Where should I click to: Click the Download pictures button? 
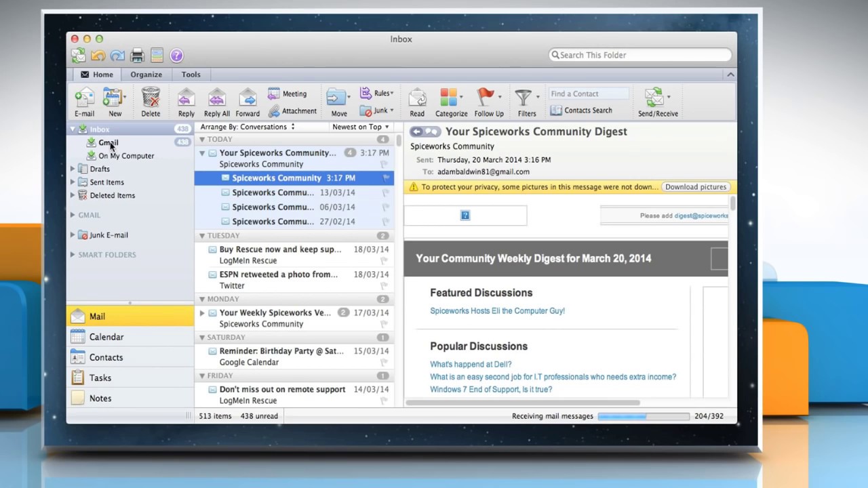pos(696,187)
